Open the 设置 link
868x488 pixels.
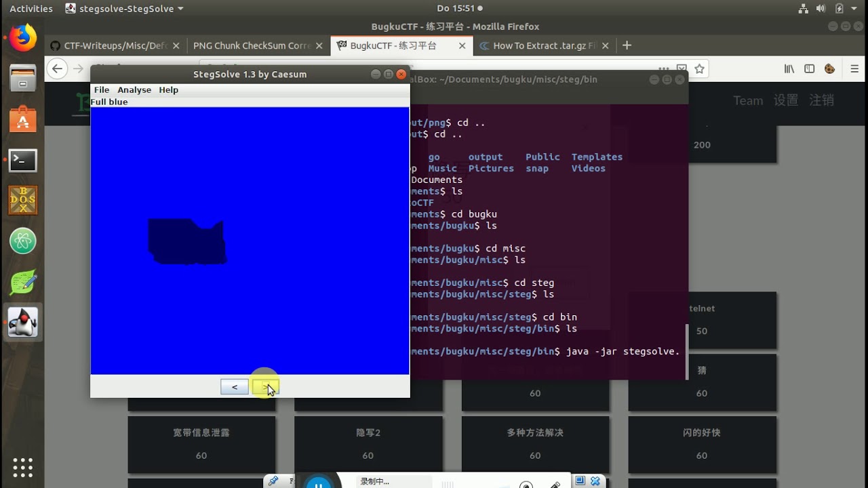[x=786, y=100]
